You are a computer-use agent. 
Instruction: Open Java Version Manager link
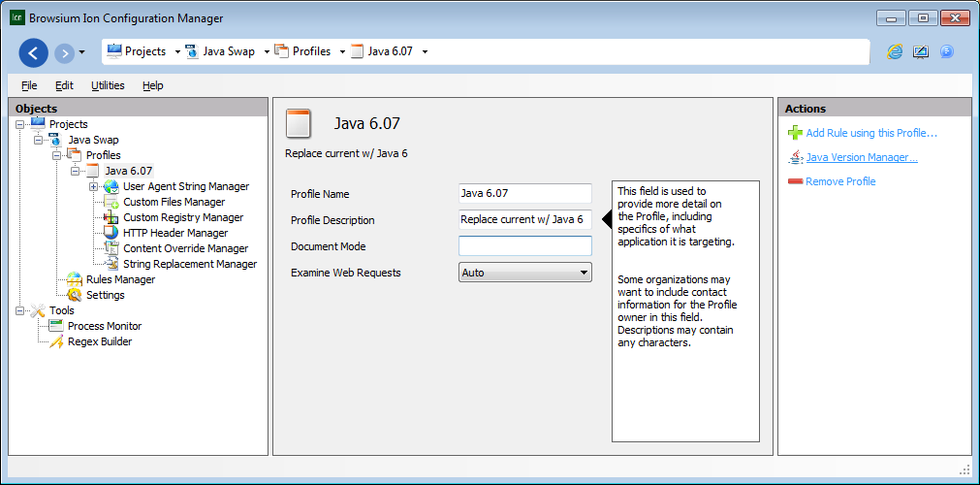[862, 158]
